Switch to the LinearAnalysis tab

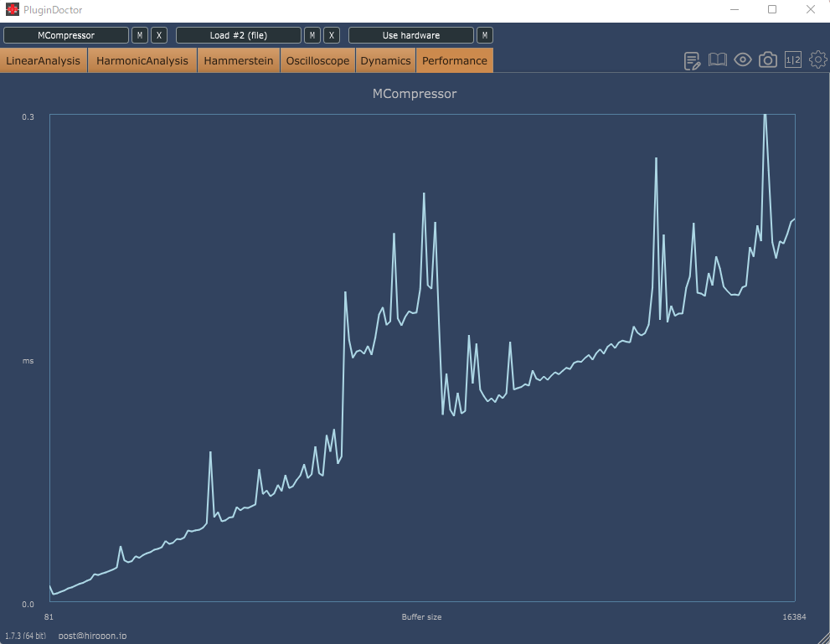[x=44, y=60]
